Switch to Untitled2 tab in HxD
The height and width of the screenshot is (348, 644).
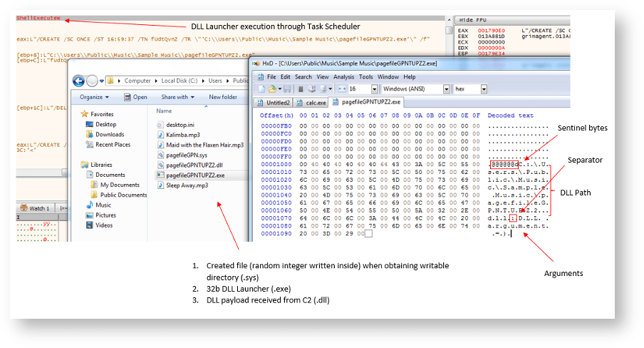[273, 103]
